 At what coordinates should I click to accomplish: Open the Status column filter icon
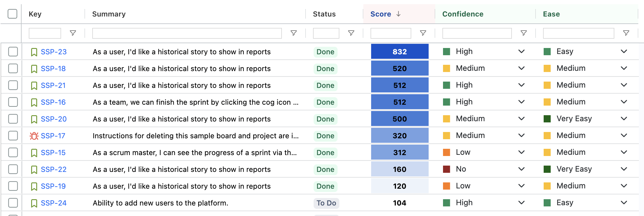tap(351, 33)
